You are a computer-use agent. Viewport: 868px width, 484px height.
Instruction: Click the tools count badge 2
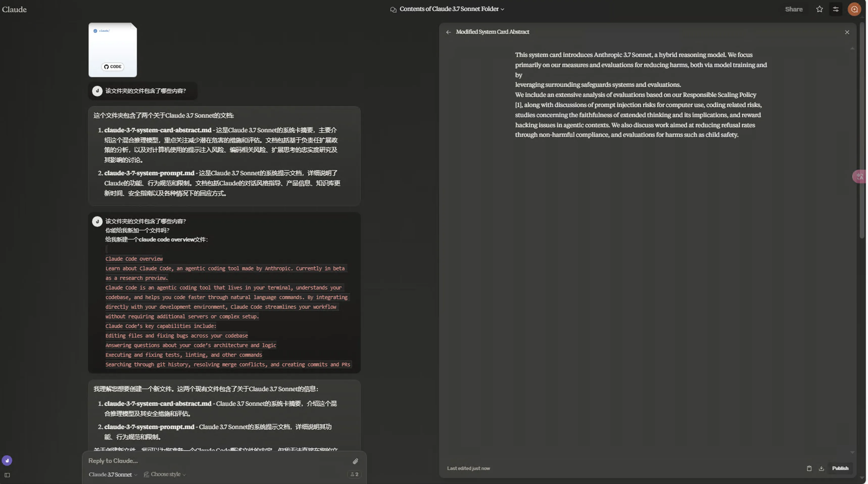point(354,474)
